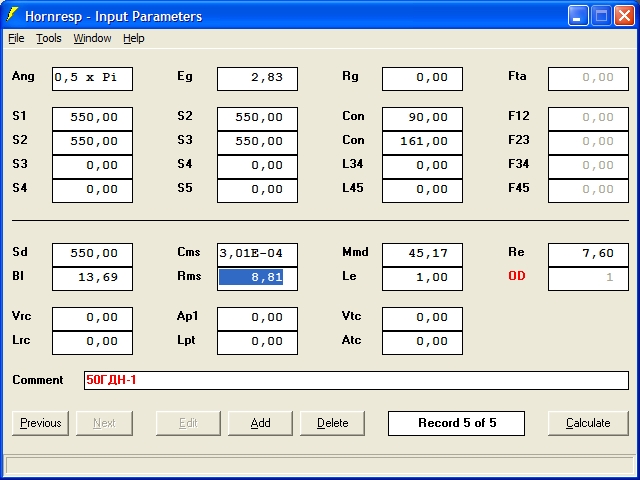Open the Help menu
This screenshot has height=480, width=640.
[134, 38]
